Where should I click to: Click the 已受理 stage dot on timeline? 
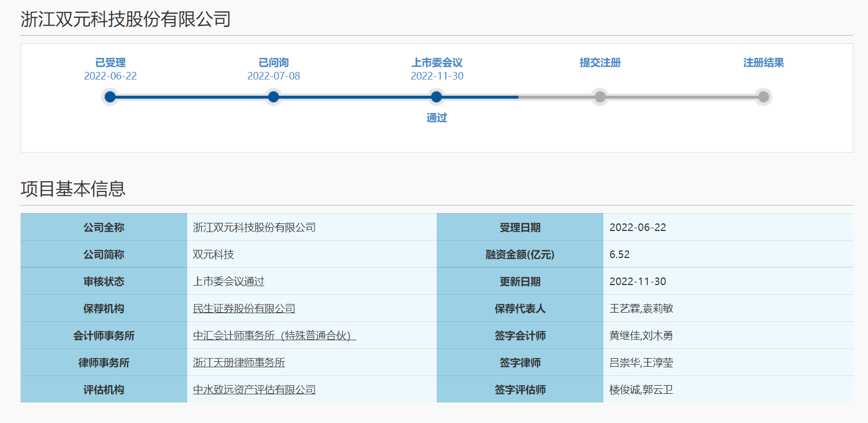pyautogui.click(x=110, y=97)
